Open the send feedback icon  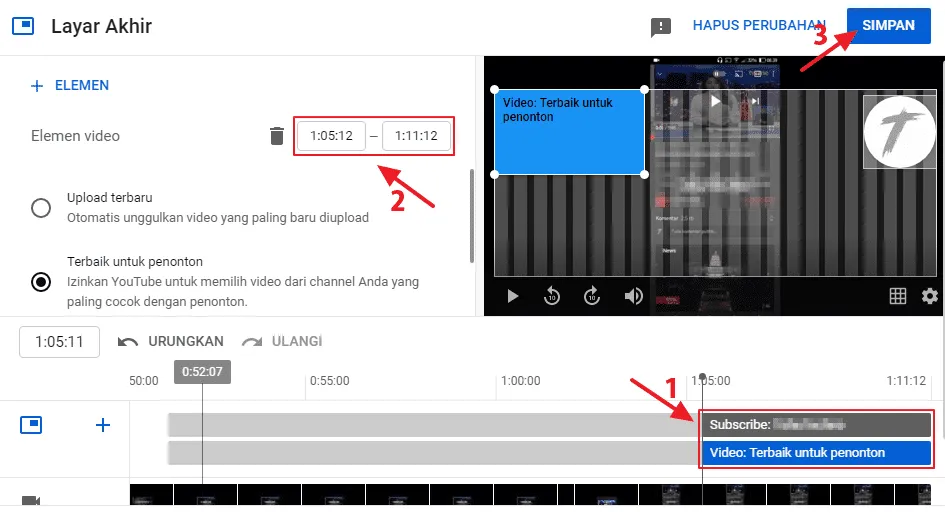[661, 27]
